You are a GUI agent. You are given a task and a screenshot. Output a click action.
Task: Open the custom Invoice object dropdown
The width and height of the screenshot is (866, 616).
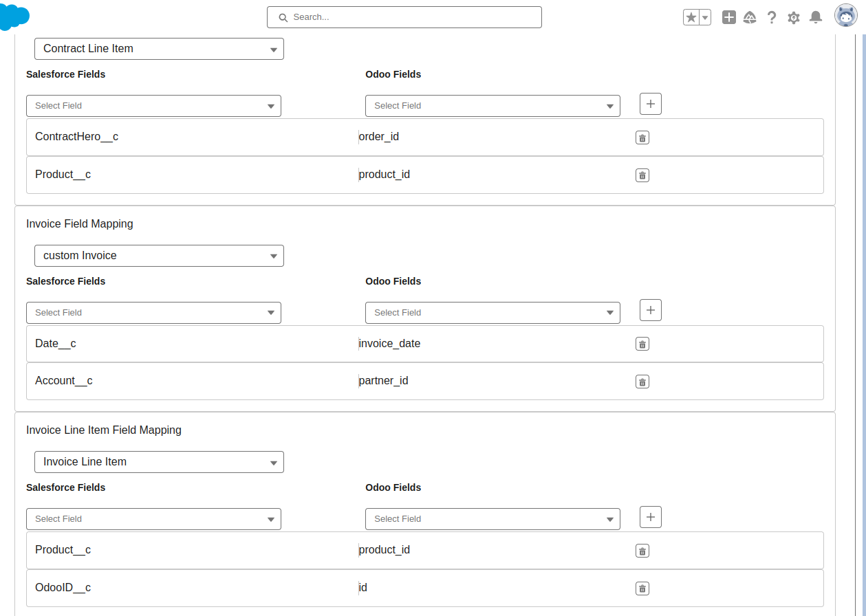pos(159,255)
